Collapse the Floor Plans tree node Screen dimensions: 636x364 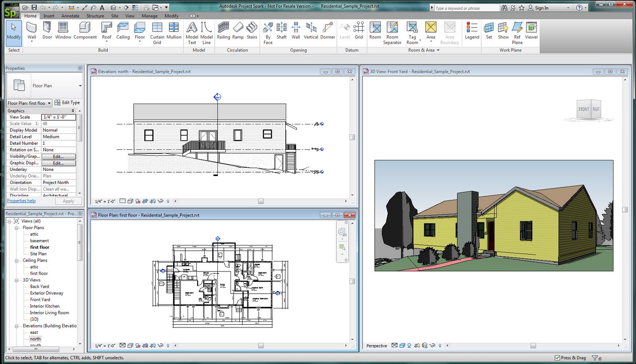click(16, 227)
